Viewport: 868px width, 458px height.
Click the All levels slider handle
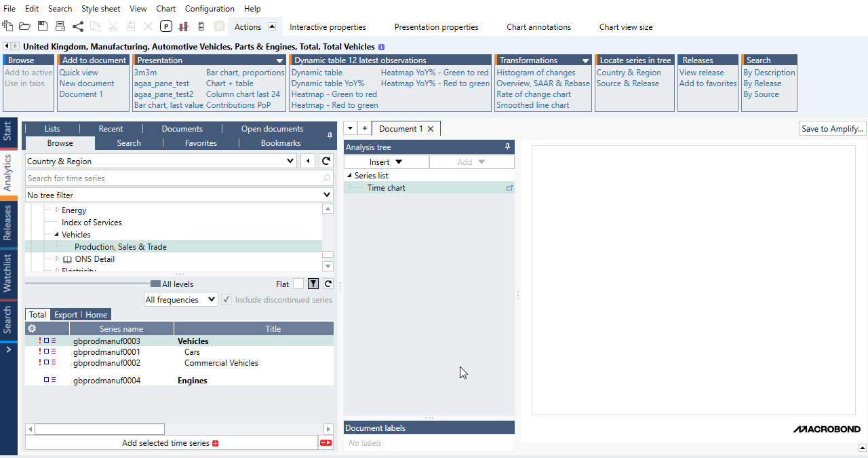(x=155, y=284)
